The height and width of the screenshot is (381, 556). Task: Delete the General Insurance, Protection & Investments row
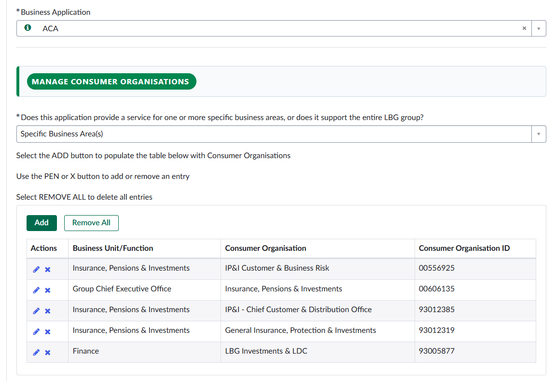pyautogui.click(x=48, y=331)
